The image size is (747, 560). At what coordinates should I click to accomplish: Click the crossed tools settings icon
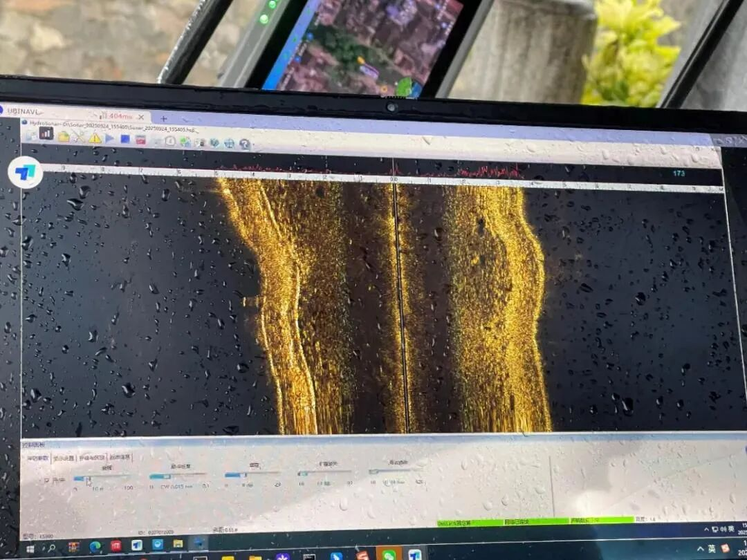click(x=79, y=137)
